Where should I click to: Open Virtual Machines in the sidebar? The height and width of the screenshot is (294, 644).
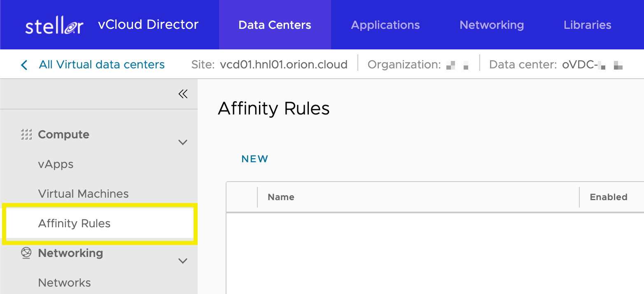pos(84,194)
